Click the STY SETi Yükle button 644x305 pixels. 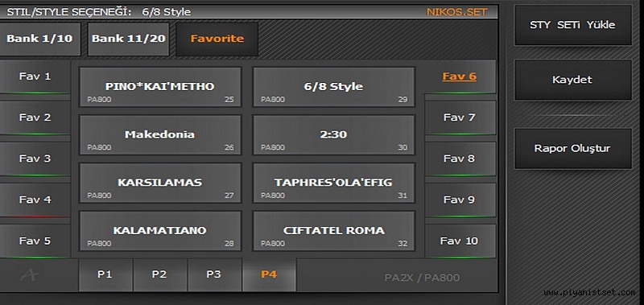click(x=573, y=25)
